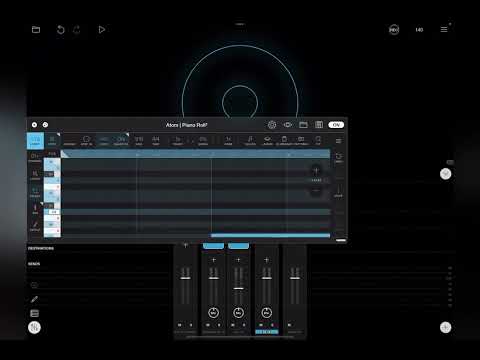Click the fourth left sidebar tool with corner triangle
This screenshot has height=360, width=480.
[x=35, y=209]
